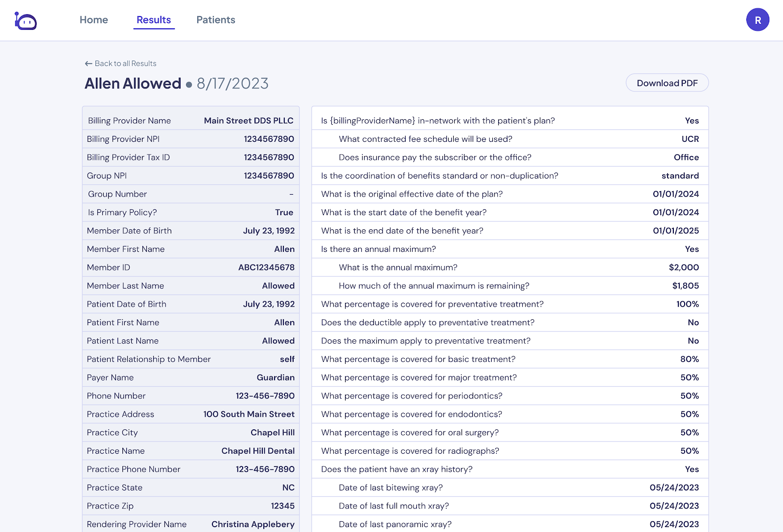Open the R user avatar
Viewport: 783px width, 532px height.
pos(758,20)
